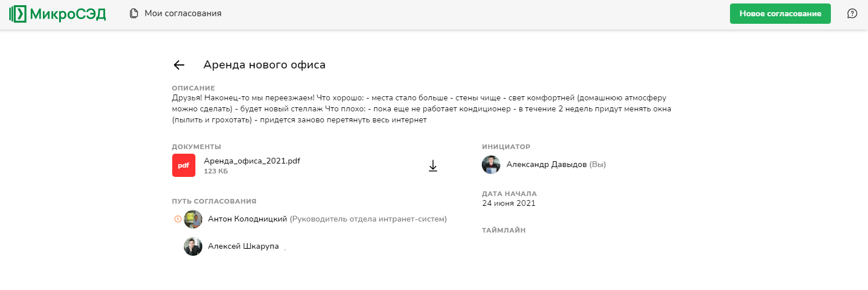Click the documents icon beside Мои согласования
The image size is (868, 290).
[134, 13]
